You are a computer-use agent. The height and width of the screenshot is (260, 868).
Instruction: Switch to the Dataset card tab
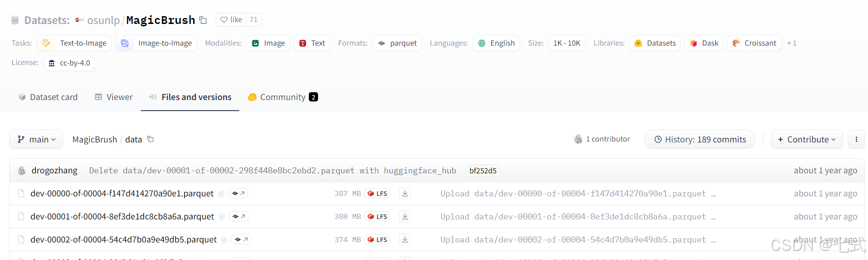pos(48,97)
